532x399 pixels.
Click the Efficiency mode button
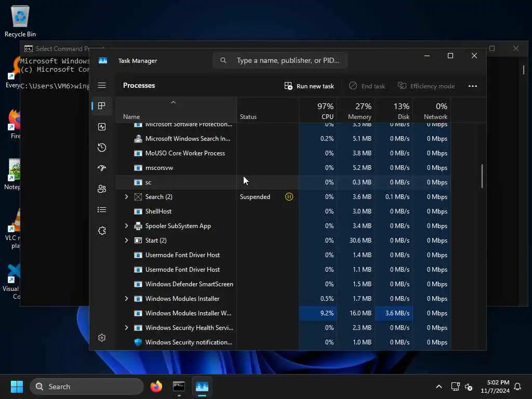(426, 86)
